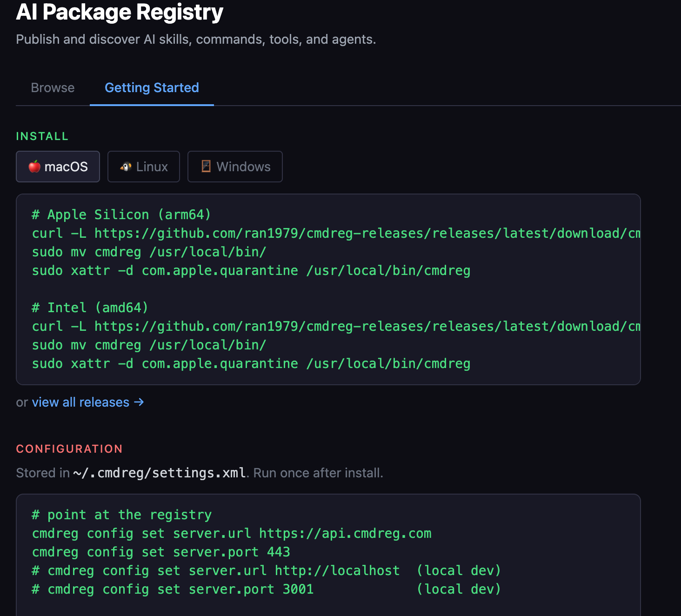
Task: Click the AI Package Registry heading
Action: pos(120,12)
